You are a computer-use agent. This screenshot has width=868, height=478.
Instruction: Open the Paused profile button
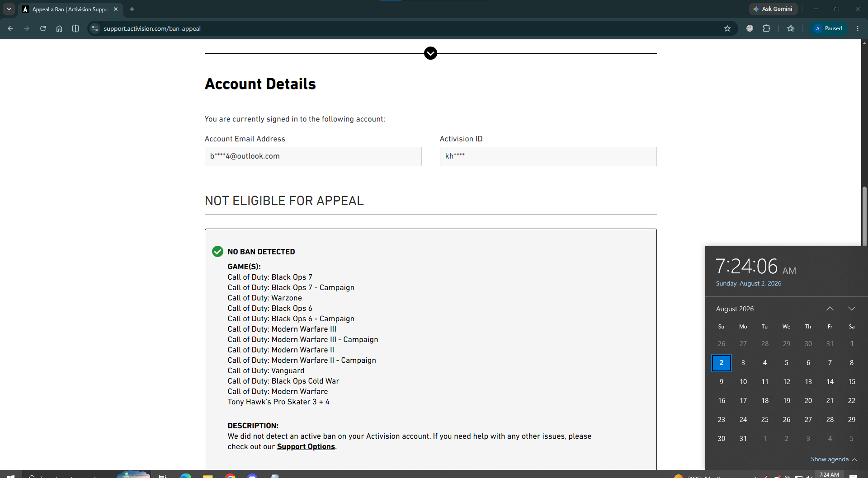tap(828, 28)
